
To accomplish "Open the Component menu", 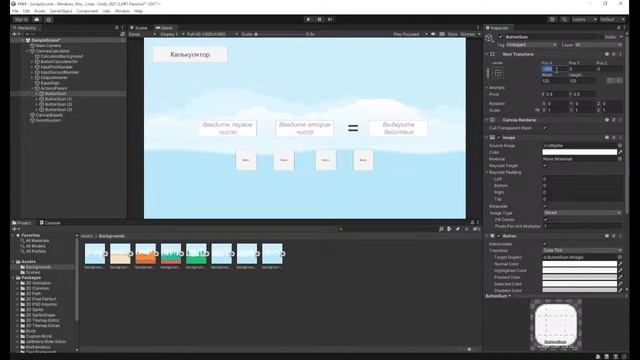I will (87, 11).
